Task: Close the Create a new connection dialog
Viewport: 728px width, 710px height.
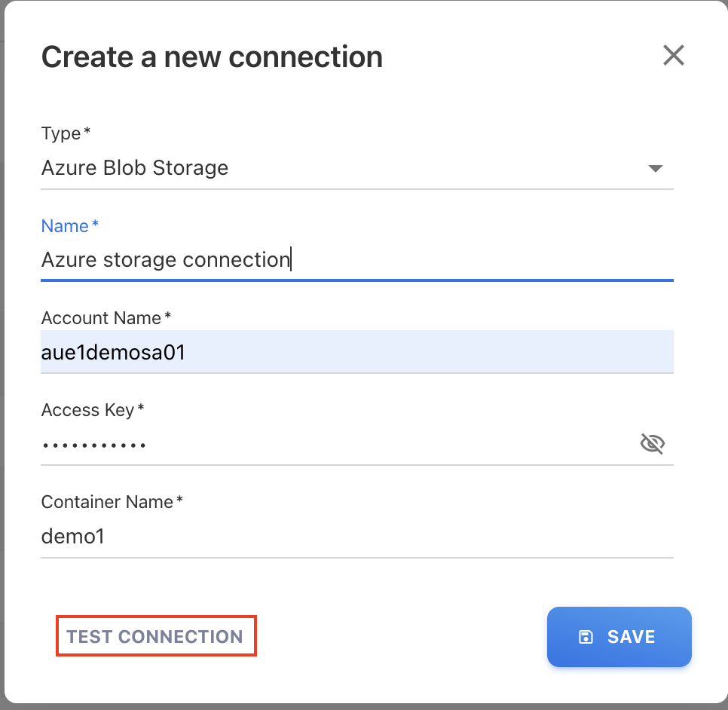Action: [x=673, y=55]
